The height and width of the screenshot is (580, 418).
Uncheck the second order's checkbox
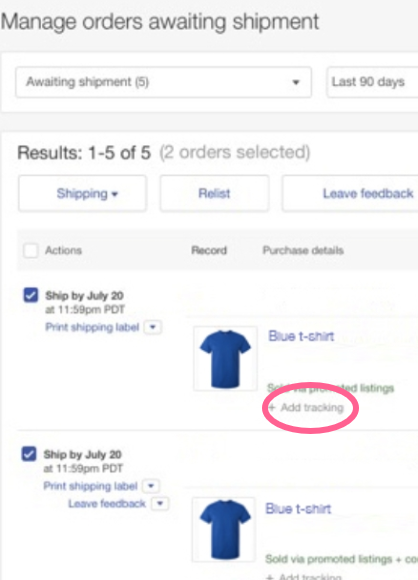click(29, 454)
